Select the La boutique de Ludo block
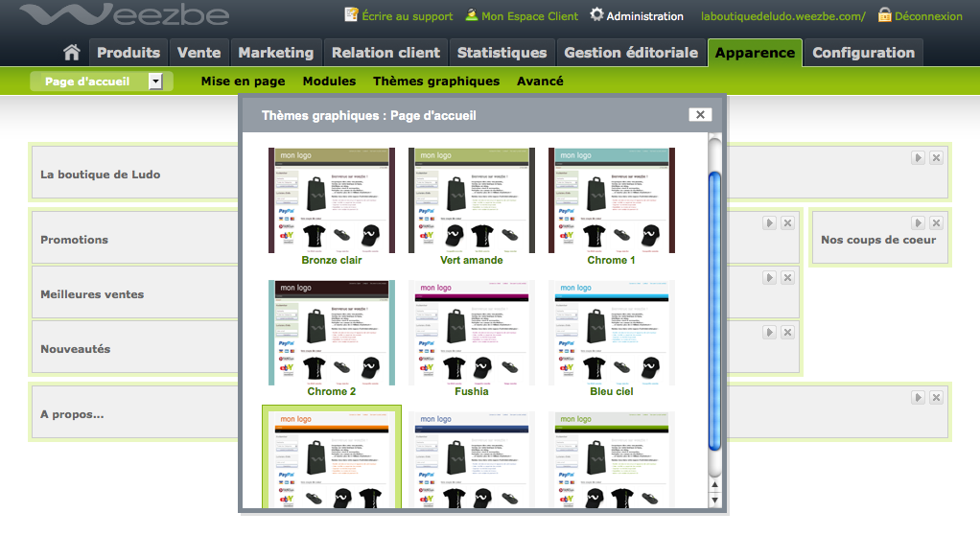The height and width of the screenshot is (536, 980). 100,175
